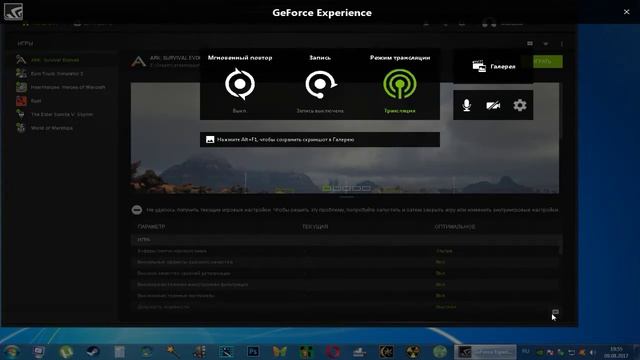This screenshot has width=640, height=360.
Task: Open the green Broadcast (Режим трансляции) icon
Action: [x=400, y=84]
